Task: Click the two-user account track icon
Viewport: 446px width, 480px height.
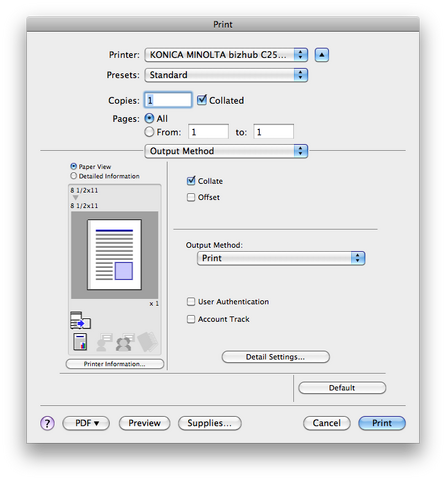Action: (x=125, y=342)
